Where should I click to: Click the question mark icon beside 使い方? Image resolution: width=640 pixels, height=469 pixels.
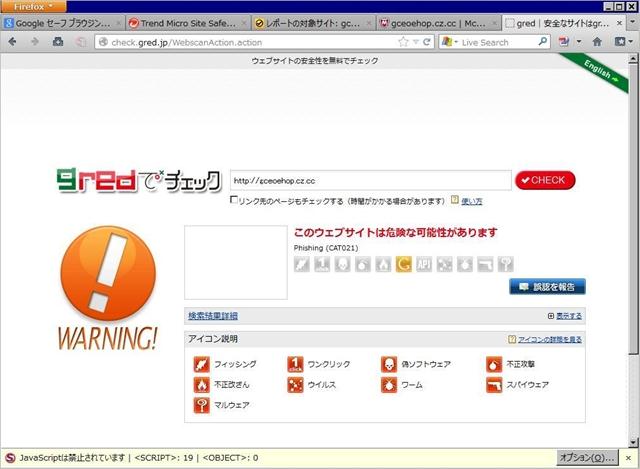455,200
